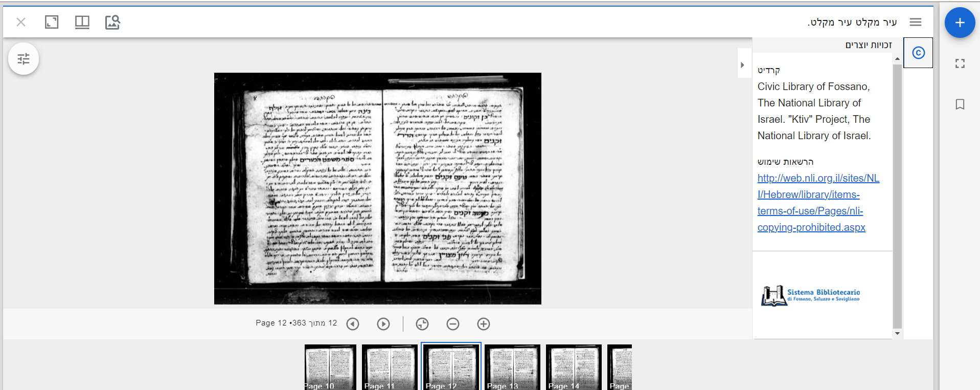This screenshot has height=390, width=980.
Task: Rotate the manuscript image
Action: 422,324
